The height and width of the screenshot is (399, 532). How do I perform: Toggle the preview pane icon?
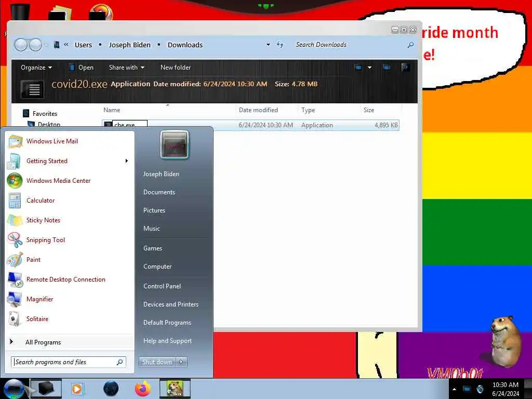(x=387, y=67)
